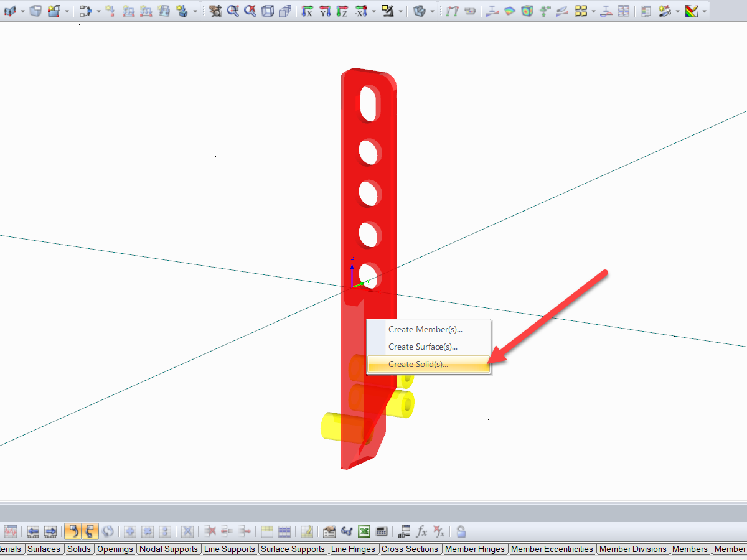Undo the last action with the yellow arrow

point(73,531)
